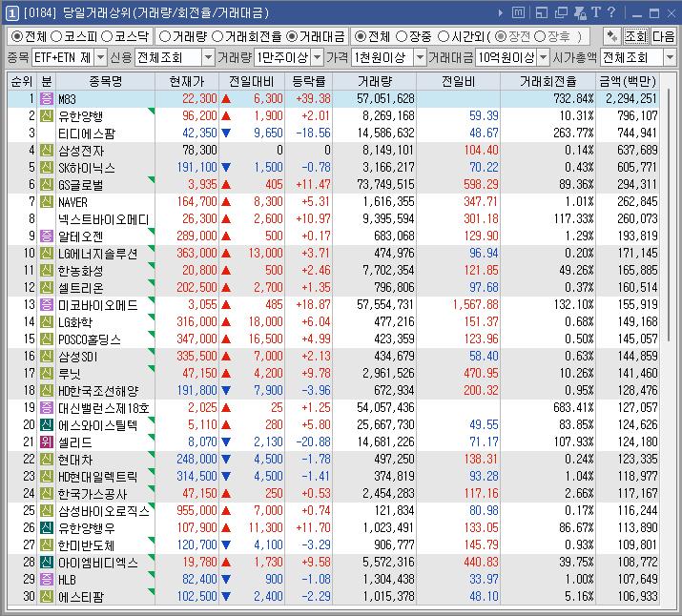Click the 증 badge icon for HLB
Image resolution: width=682 pixels, height=616 pixels.
coord(47,579)
